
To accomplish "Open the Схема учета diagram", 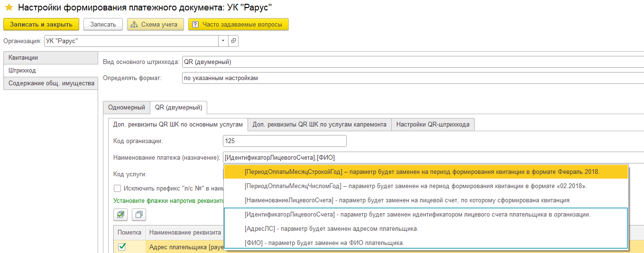I will point(156,25).
